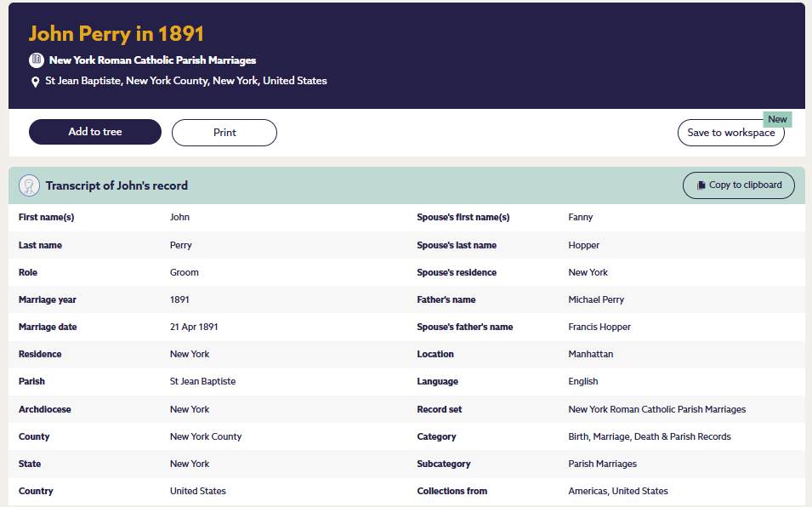The image size is (812, 507).
Task: Click the Record set label
Action: point(439,409)
